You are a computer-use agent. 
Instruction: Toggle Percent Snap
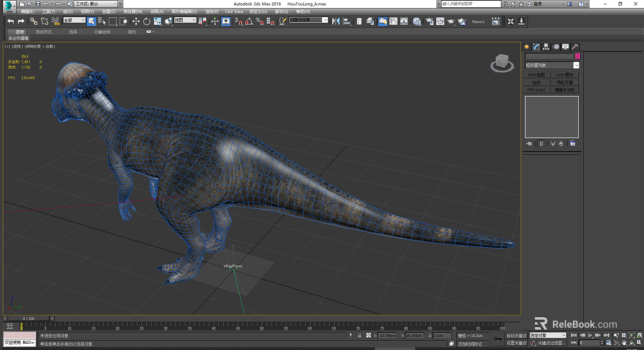260,21
